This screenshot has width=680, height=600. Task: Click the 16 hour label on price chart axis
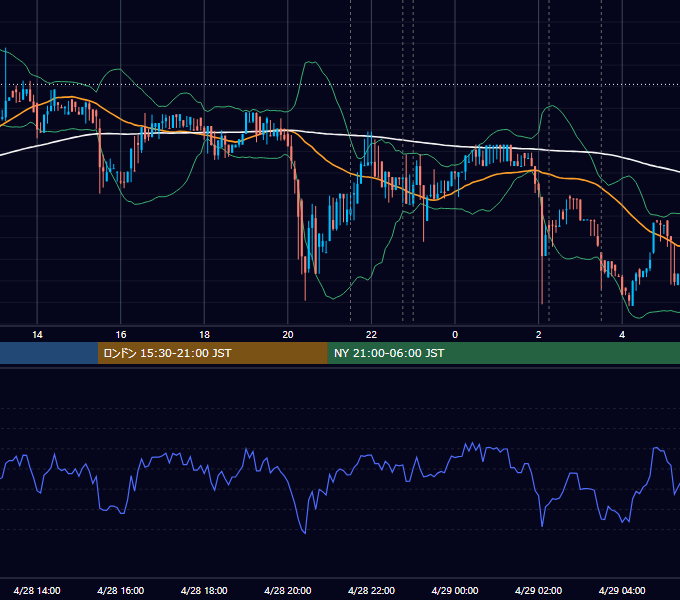click(x=121, y=335)
